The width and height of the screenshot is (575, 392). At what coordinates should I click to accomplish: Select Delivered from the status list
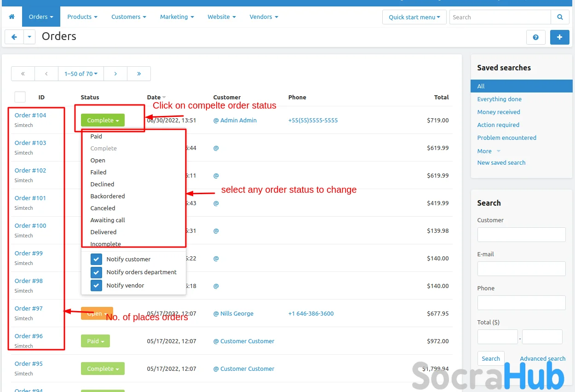(103, 232)
